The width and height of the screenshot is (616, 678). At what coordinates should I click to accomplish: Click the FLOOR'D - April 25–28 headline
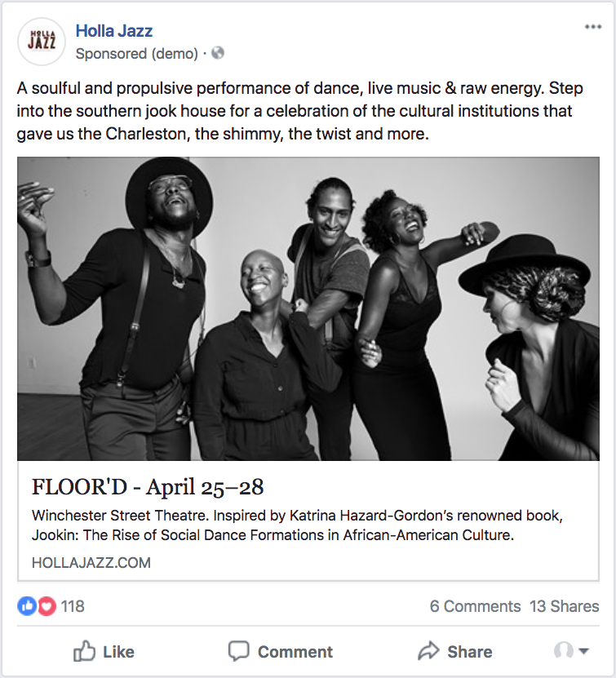coord(148,488)
